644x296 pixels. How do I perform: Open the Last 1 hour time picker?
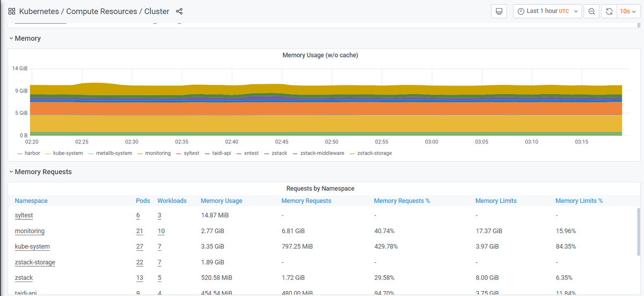tap(547, 11)
